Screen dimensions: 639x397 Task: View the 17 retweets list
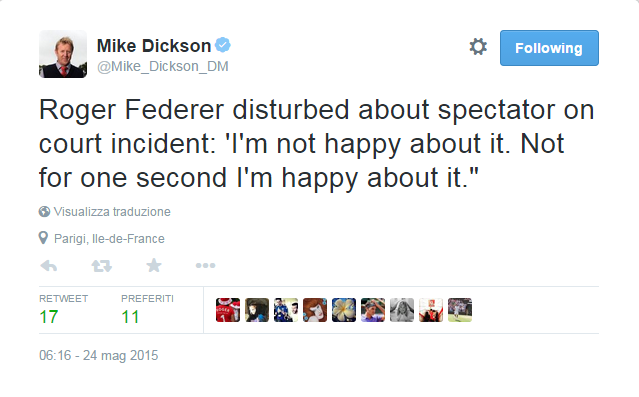(64, 311)
